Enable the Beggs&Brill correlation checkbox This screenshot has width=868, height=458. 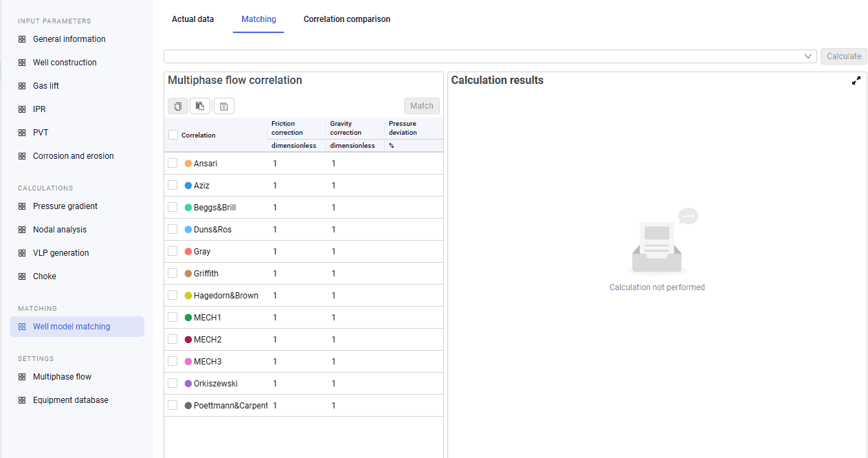pos(173,207)
